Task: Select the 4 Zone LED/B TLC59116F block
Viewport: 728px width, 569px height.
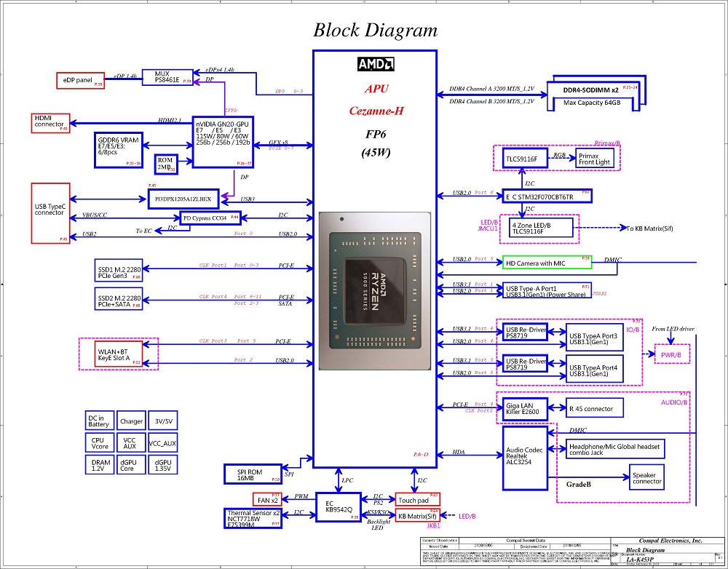Action: click(x=540, y=228)
